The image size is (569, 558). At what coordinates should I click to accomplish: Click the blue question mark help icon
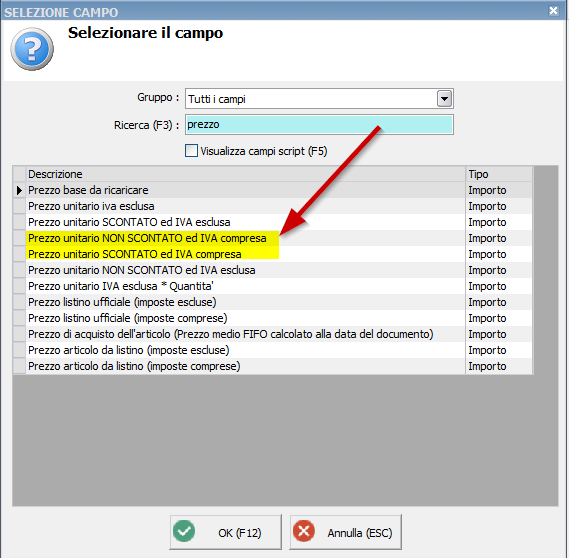pos(32,49)
